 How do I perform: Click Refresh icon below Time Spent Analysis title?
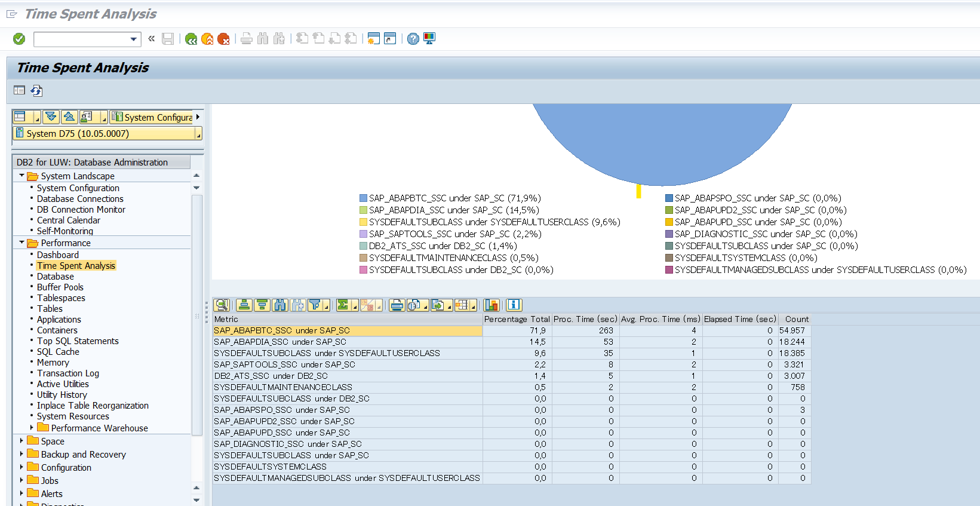point(36,91)
